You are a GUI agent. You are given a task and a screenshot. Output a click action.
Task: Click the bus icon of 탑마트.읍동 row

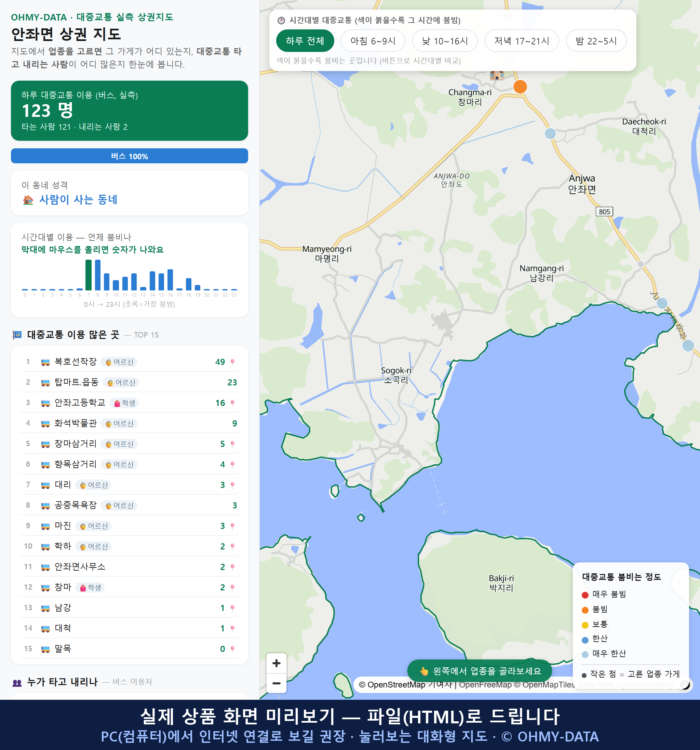tap(45, 383)
